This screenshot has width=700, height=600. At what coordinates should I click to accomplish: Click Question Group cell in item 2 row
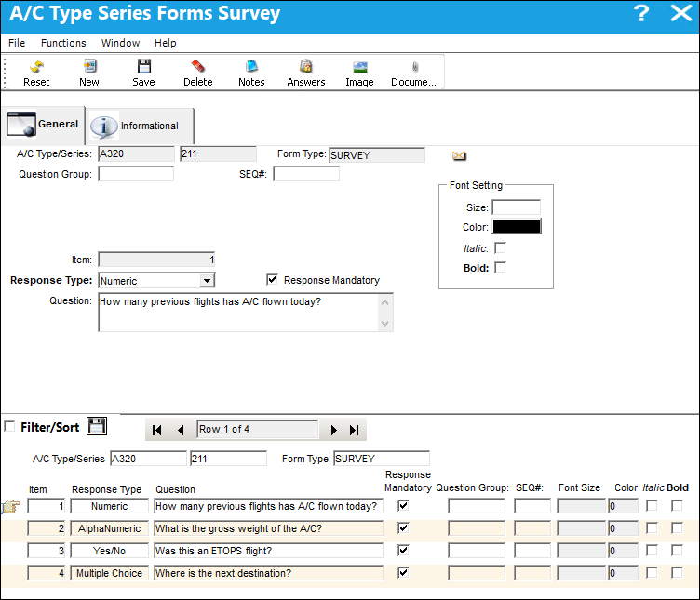477,528
